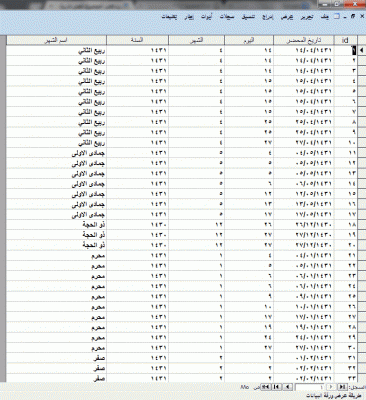Click the جمادى الاولى month name in row 11

[x=88, y=153]
